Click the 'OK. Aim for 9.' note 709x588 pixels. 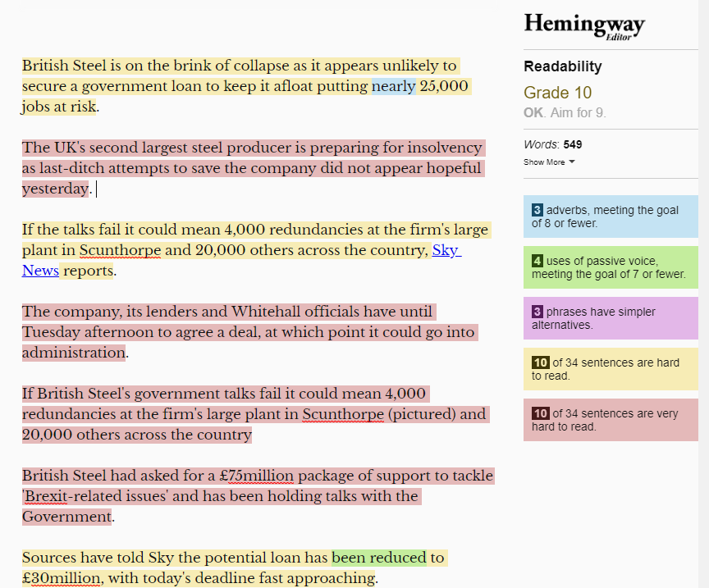click(x=565, y=112)
